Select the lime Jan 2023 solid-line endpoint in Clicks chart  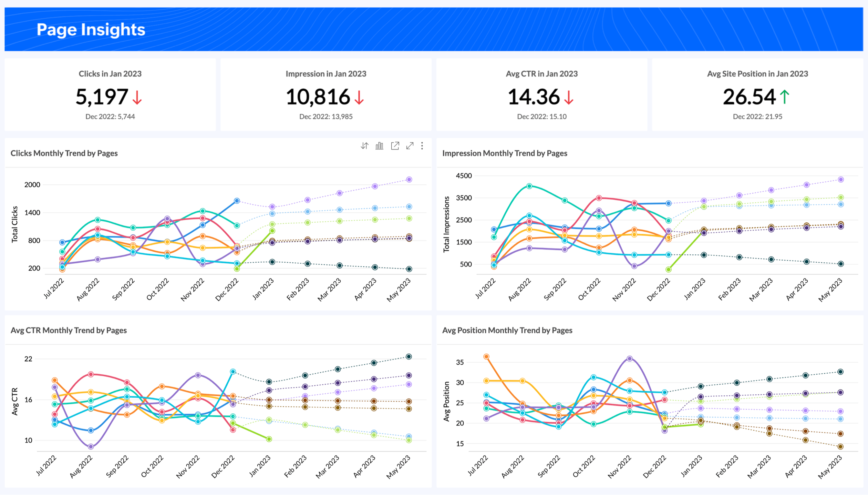pyautogui.click(x=272, y=231)
